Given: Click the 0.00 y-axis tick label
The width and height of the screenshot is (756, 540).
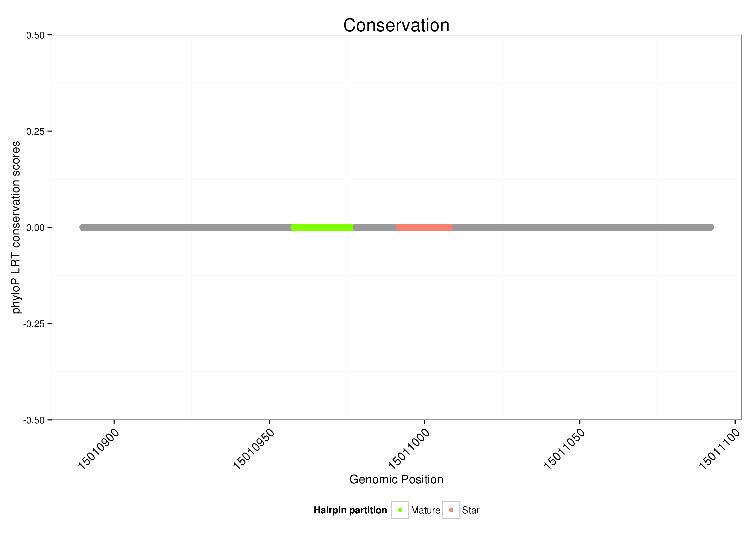Looking at the screenshot, I should coord(35,228).
